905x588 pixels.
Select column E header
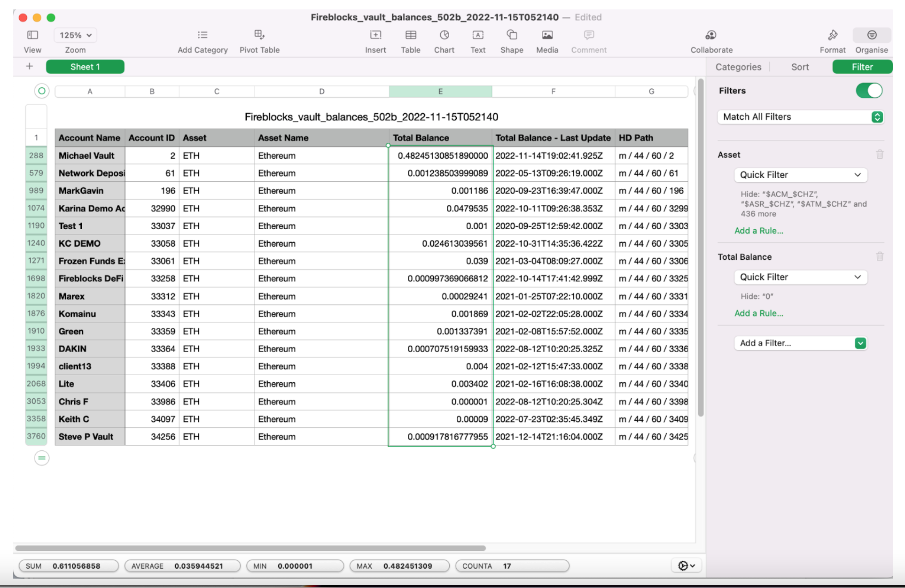(440, 92)
